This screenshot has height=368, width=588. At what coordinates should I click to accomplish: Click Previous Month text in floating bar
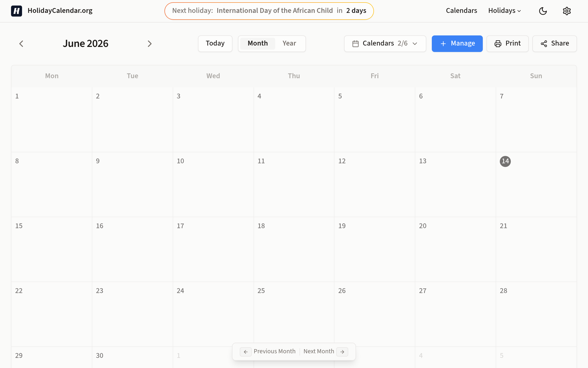point(274,351)
